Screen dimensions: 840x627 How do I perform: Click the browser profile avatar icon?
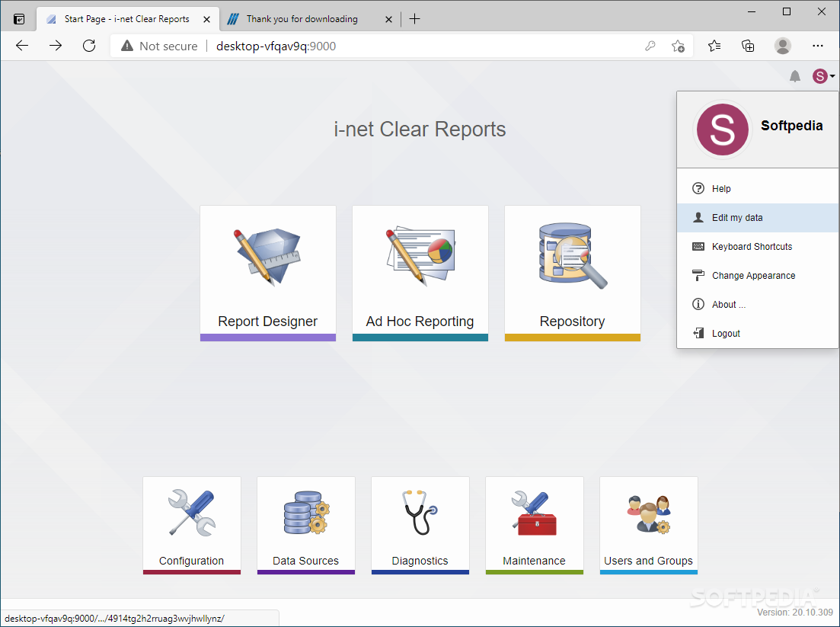[783, 46]
